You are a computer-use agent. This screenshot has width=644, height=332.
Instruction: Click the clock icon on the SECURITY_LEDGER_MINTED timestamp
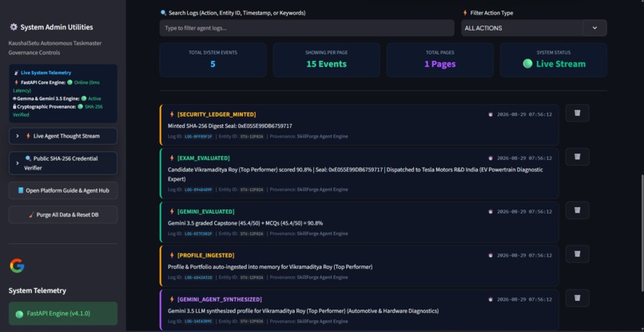tap(491, 114)
